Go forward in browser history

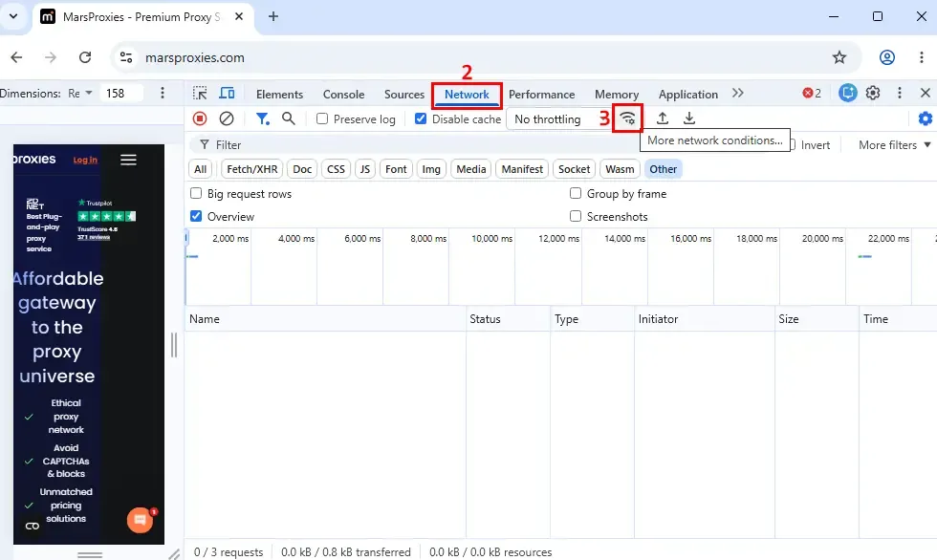pyautogui.click(x=51, y=57)
